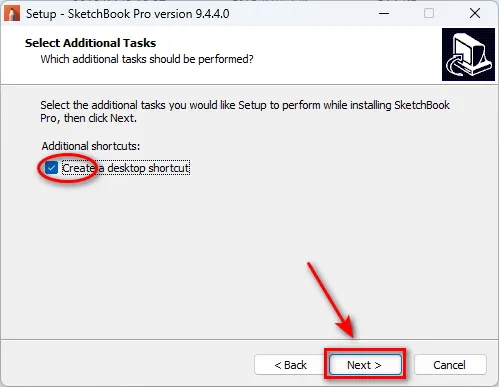The height and width of the screenshot is (387, 499).
Task: Click 'Which additional tasks should be performed?' text
Action: coord(147,59)
